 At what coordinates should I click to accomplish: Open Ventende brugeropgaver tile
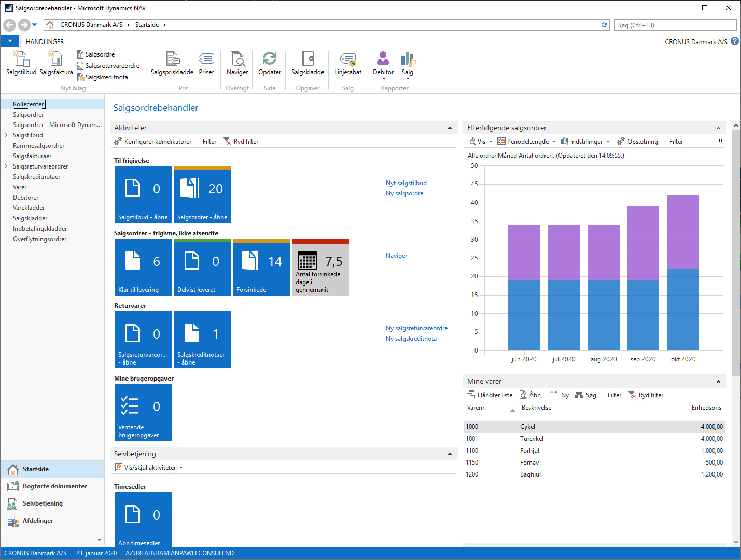tap(144, 412)
